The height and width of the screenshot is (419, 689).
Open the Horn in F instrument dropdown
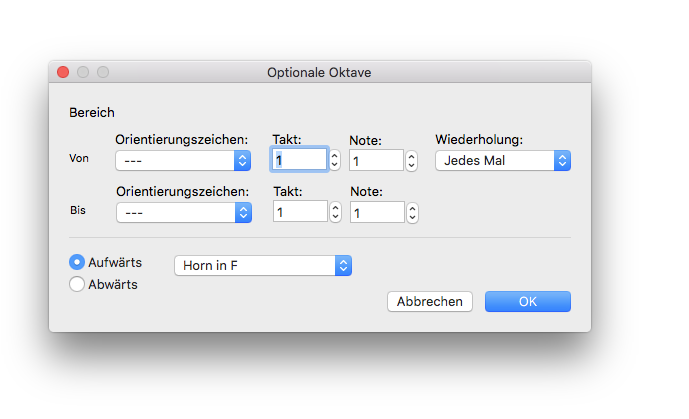(x=263, y=265)
